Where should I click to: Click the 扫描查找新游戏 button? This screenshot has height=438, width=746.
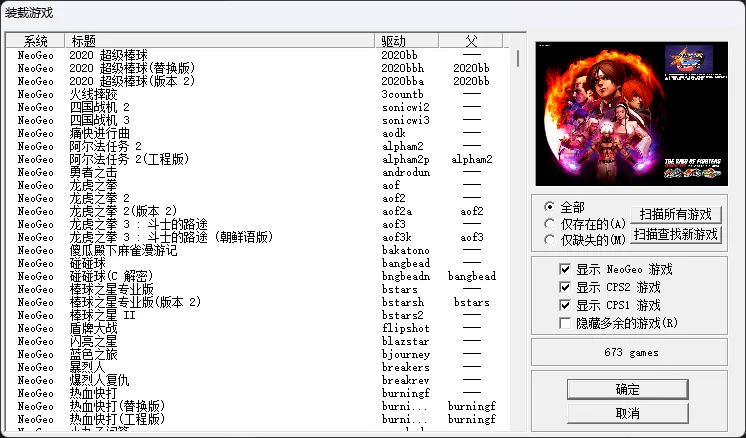(x=676, y=234)
